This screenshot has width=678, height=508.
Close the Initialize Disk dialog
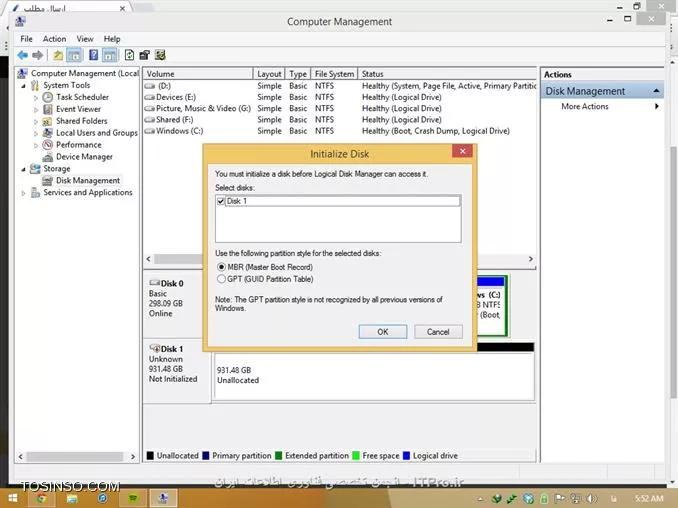[x=462, y=151]
